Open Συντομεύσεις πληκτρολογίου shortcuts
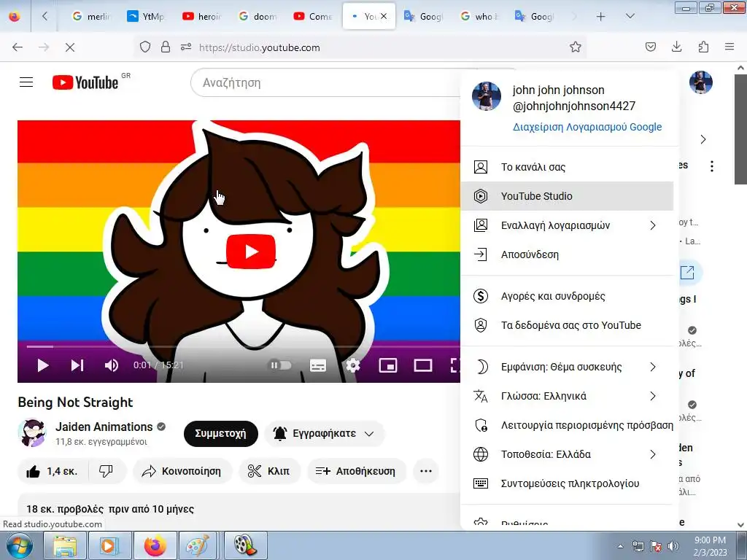The width and height of the screenshot is (747, 560). point(567,483)
